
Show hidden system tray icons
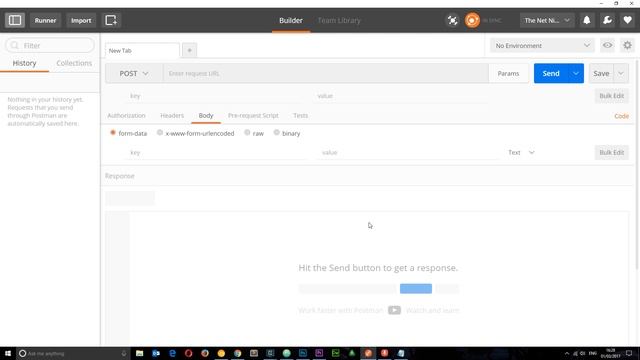[567, 353]
